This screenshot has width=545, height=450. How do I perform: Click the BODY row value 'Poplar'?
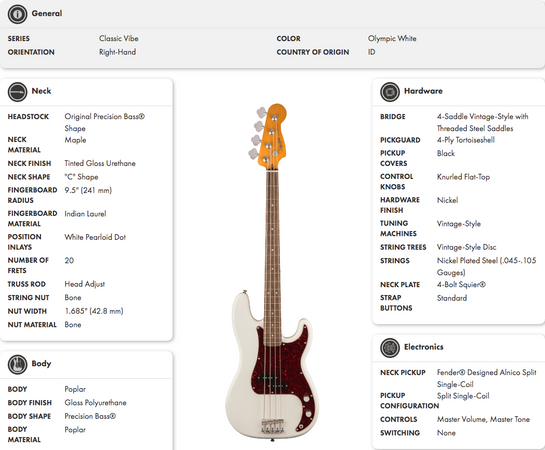coord(75,389)
